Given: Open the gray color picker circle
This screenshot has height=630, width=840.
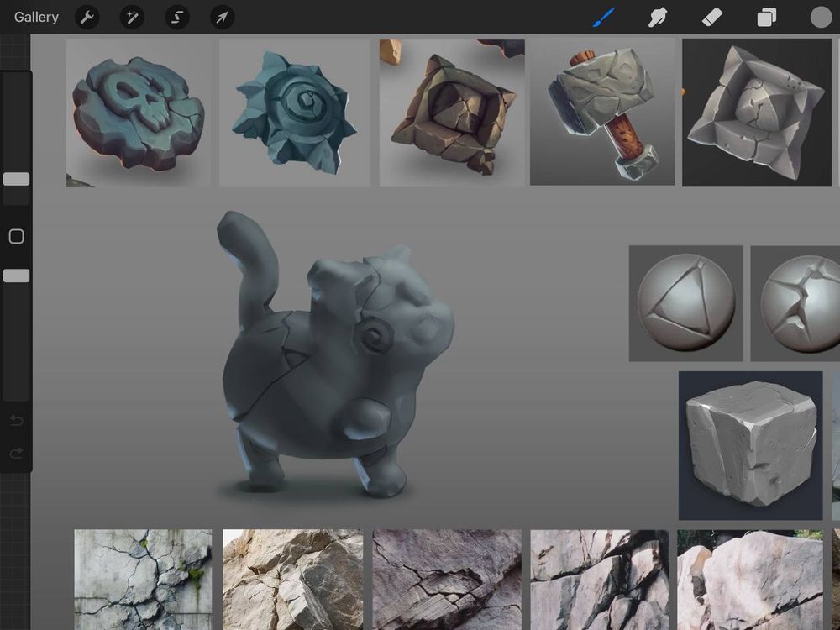Looking at the screenshot, I should (821, 17).
